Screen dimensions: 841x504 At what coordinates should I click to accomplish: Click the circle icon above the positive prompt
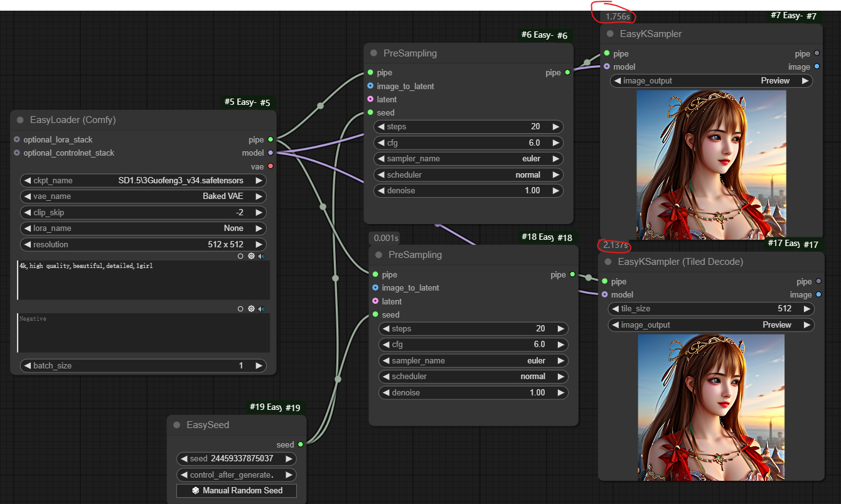(x=240, y=256)
